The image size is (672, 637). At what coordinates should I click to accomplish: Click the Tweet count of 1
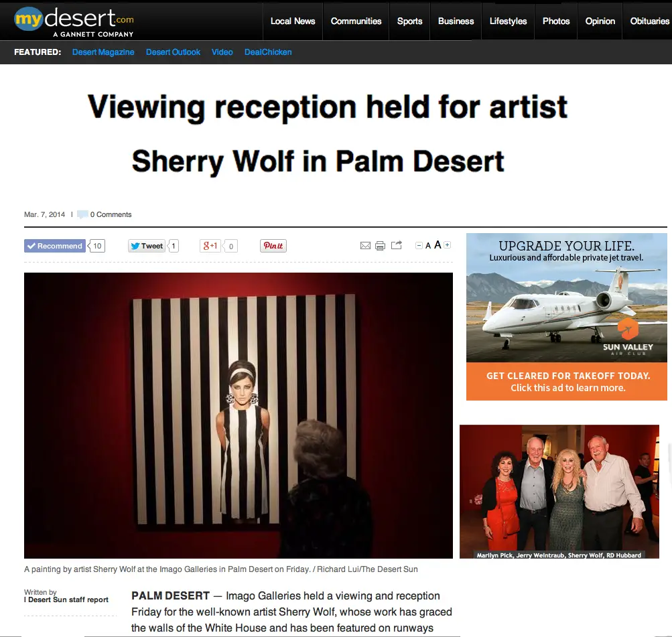pyautogui.click(x=173, y=246)
